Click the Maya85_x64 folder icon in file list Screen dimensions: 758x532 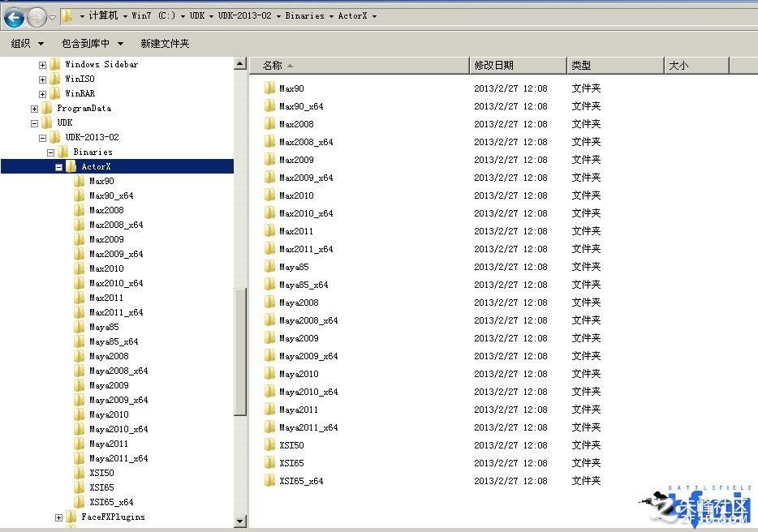click(269, 285)
